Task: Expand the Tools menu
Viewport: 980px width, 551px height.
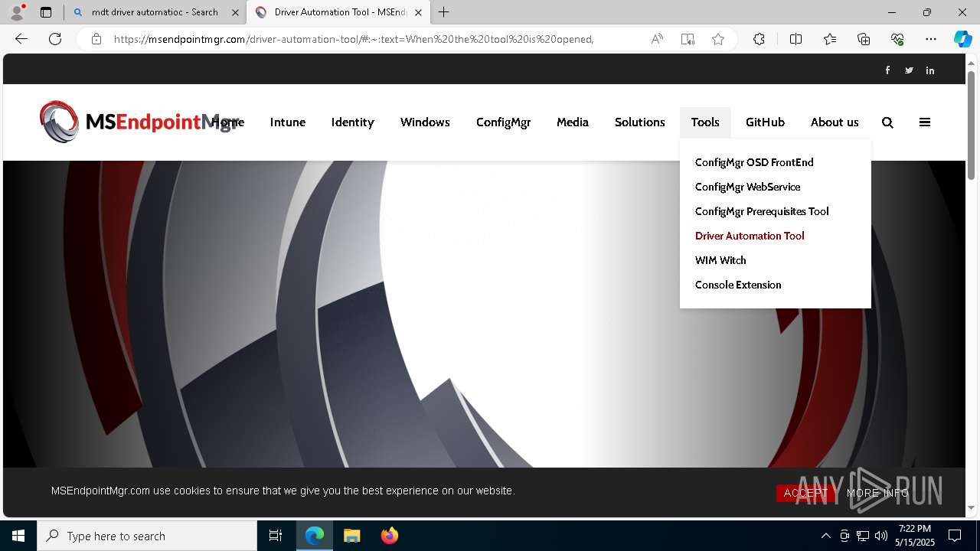Action: 705,122
